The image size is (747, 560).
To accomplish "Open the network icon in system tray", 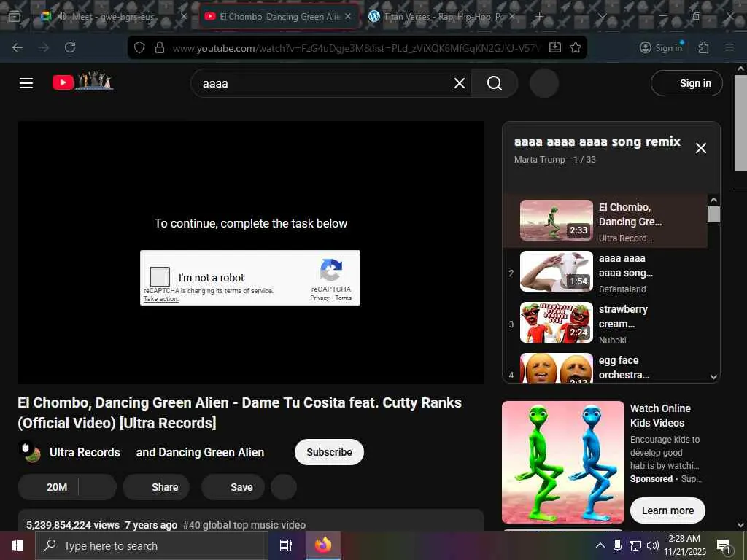I will [635, 545].
